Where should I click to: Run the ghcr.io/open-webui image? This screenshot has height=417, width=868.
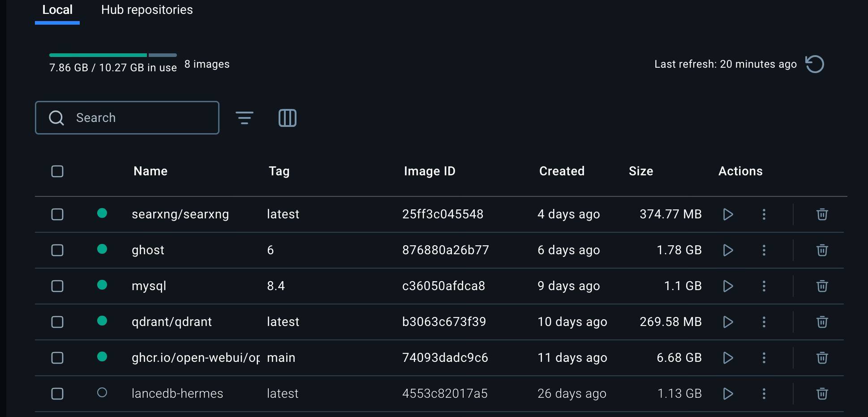point(728,358)
